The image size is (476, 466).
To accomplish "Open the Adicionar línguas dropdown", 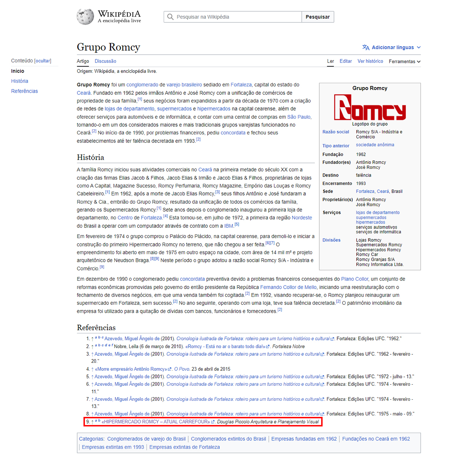I will (391, 47).
